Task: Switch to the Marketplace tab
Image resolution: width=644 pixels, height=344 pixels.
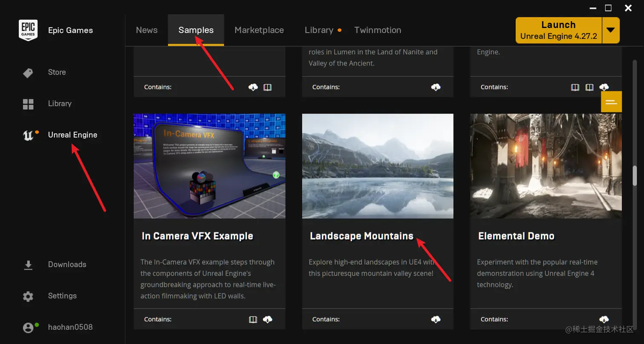Action: [259, 30]
